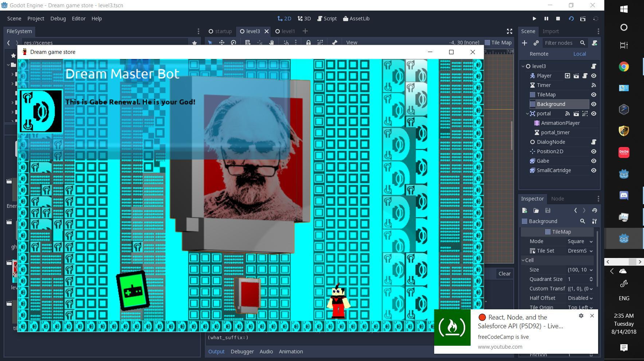Attach a script using the Scene dock script icon
Screen dimensions: 644x361
click(x=594, y=43)
